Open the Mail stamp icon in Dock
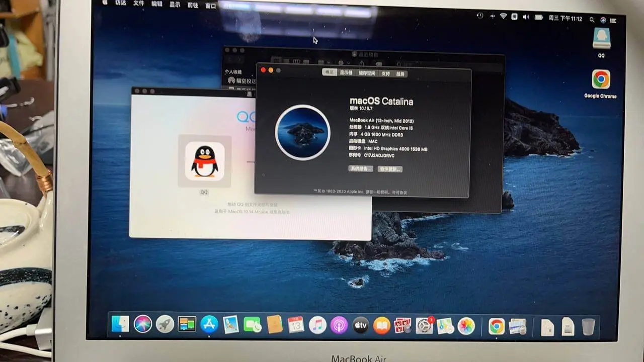644x362 pixels. [231, 325]
